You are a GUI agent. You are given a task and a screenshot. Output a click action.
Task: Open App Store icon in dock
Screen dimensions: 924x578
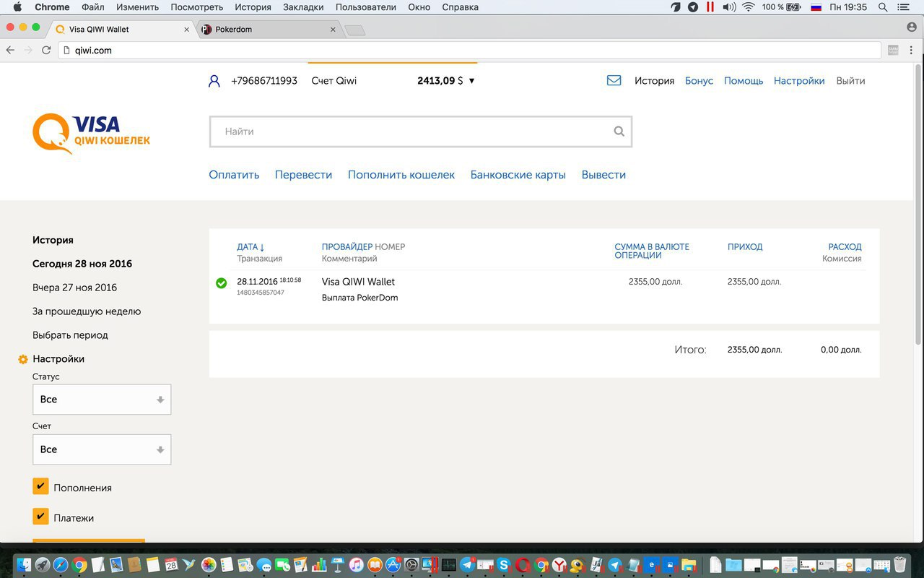pyautogui.click(x=393, y=565)
